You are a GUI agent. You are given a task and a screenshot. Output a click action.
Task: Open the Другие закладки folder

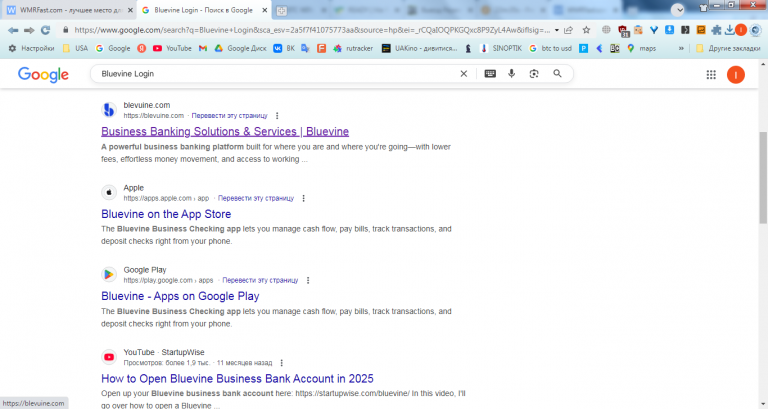pos(728,48)
